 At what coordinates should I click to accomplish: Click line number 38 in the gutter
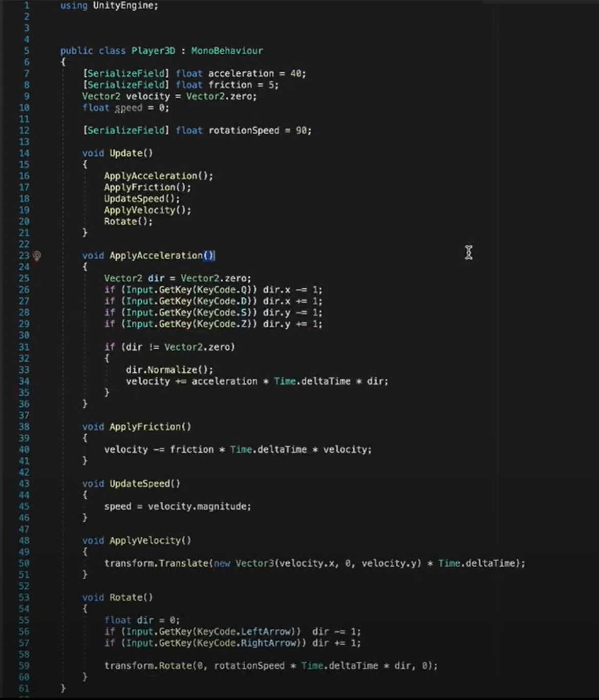tap(24, 426)
